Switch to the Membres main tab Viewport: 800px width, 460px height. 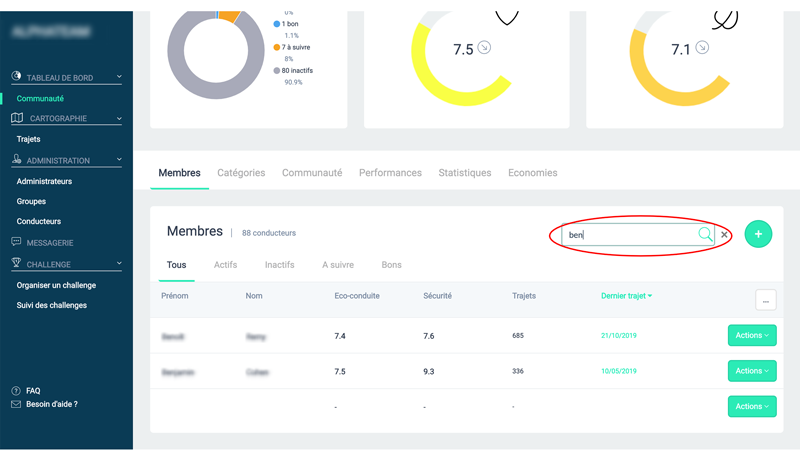pyautogui.click(x=179, y=173)
